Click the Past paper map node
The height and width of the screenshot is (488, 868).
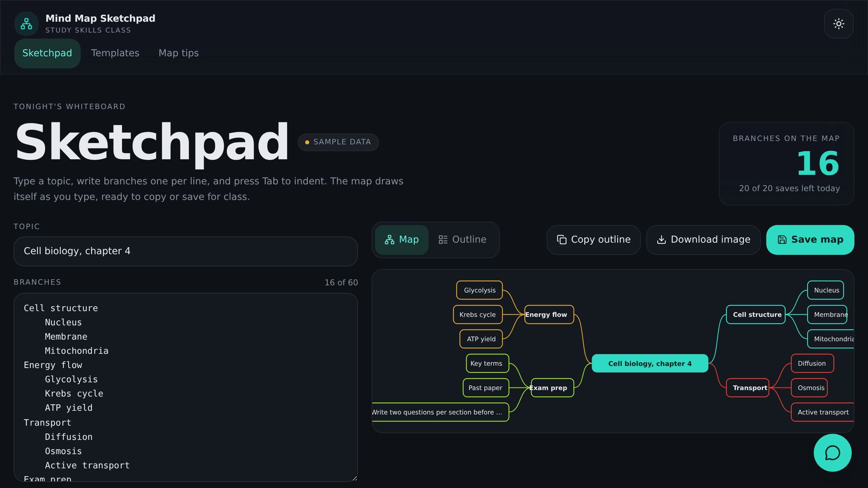(486, 388)
